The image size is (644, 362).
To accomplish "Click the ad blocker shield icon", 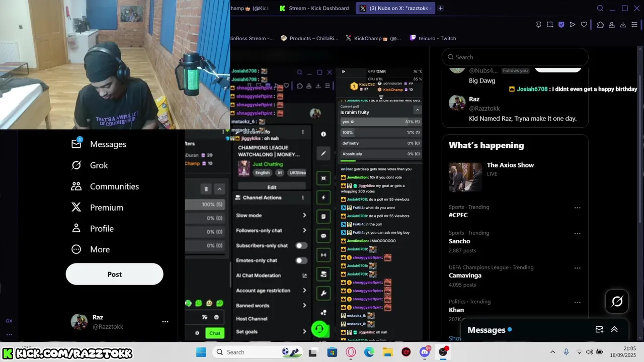I will 561,25.
